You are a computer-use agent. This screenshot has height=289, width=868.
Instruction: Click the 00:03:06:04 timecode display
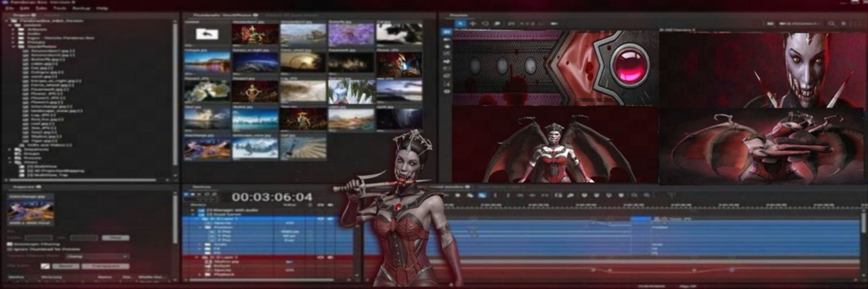(x=272, y=197)
